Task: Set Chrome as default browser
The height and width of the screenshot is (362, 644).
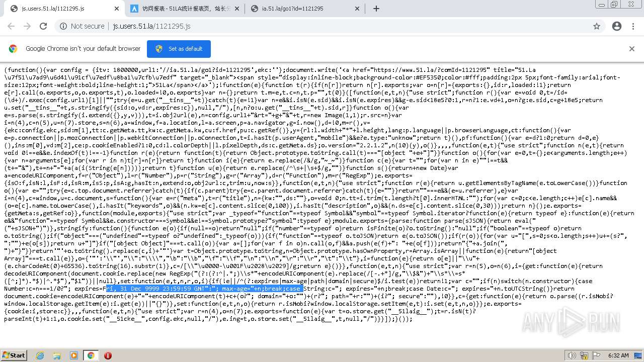Action: click(x=179, y=49)
